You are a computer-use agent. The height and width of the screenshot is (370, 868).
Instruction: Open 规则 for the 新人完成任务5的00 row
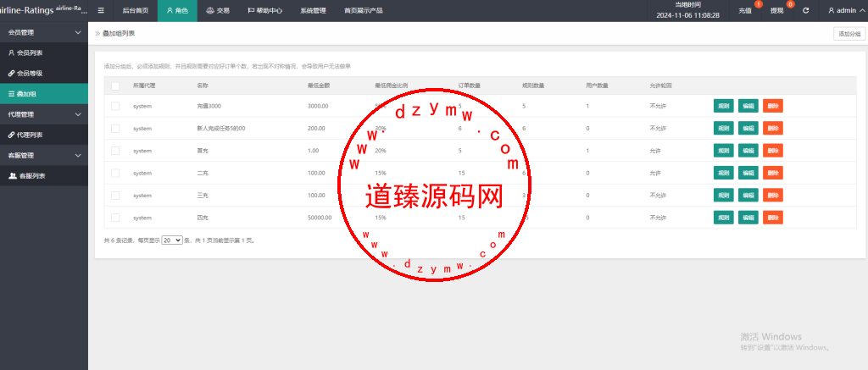point(724,129)
